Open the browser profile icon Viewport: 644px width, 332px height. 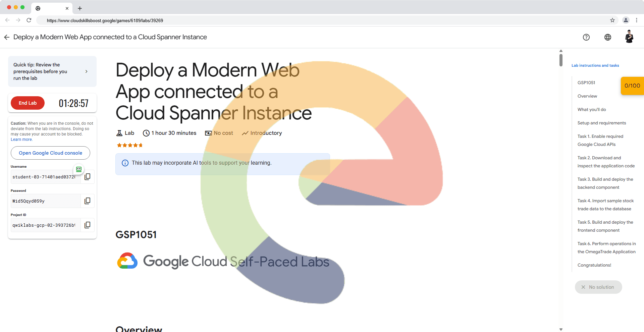click(x=626, y=20)
